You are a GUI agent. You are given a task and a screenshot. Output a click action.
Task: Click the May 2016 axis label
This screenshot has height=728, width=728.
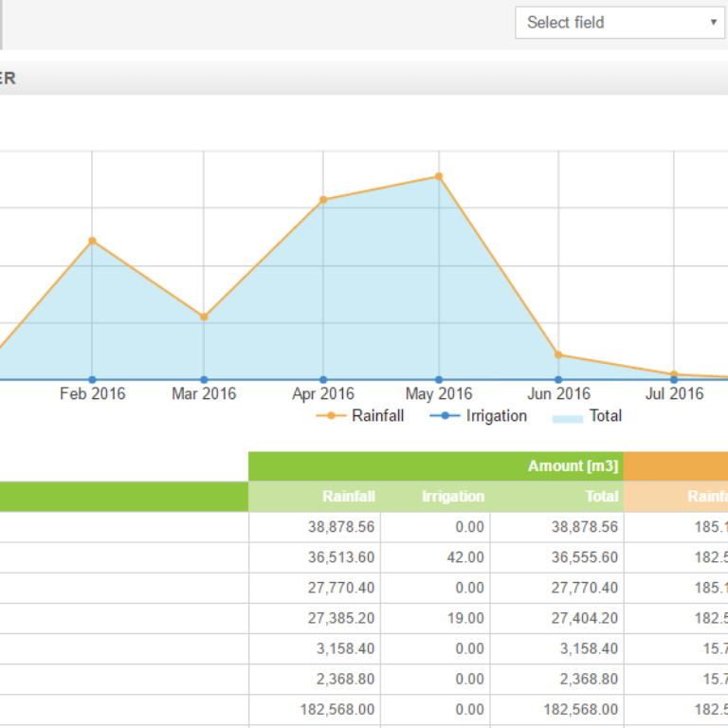(439, 393)
